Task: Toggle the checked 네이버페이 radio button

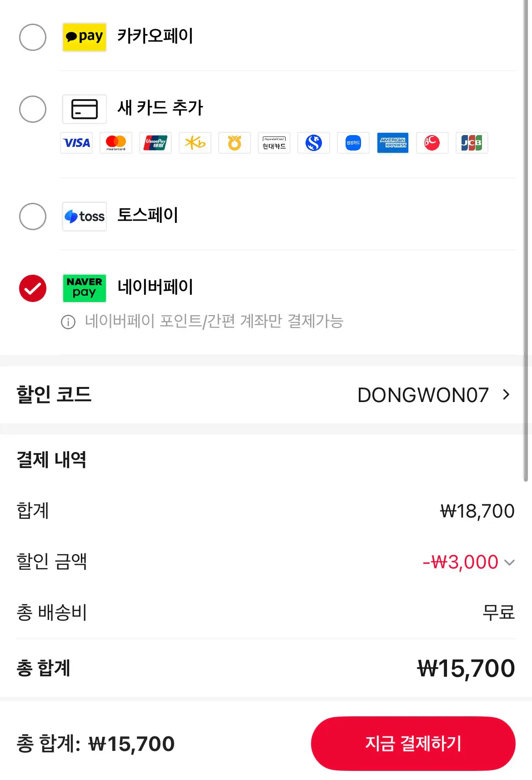Action: pyautogui.click(x=33, y=288)
